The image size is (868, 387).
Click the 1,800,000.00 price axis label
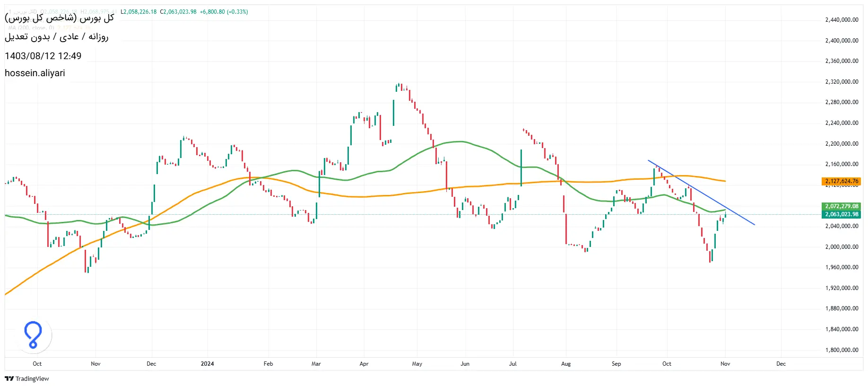842,350
